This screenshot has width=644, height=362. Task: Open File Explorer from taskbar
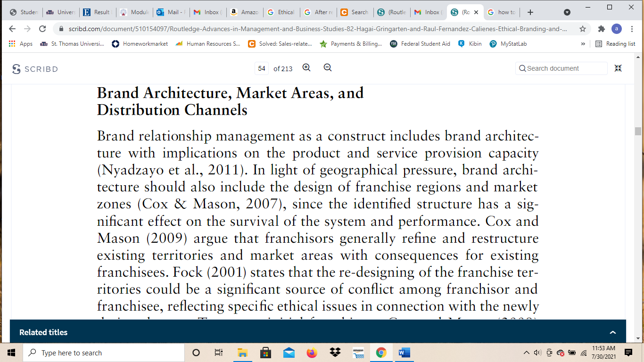pos(242,353)
